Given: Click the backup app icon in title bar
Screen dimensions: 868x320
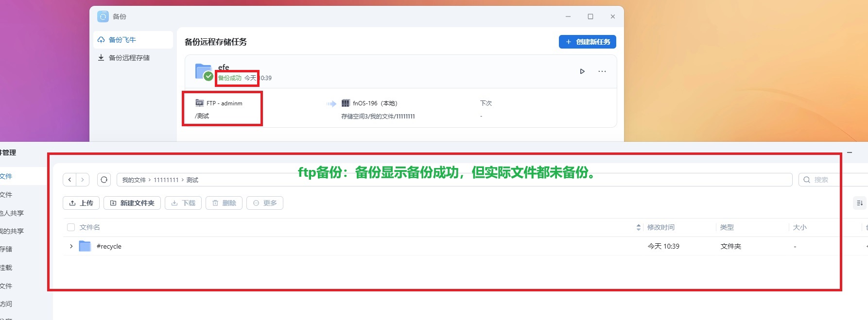Looking at the screenshot, I should 103,17.
